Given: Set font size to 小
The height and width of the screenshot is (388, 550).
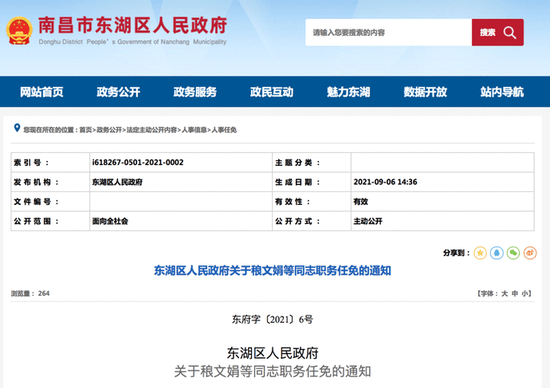Looking at the screenshot, I should (x=525, y=294).
